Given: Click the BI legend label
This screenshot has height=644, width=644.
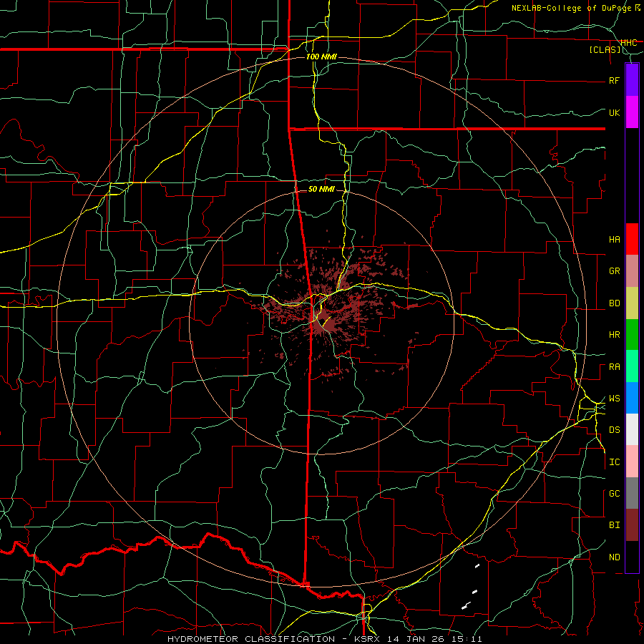Looking at the screenshot, I should click(615, 525).
